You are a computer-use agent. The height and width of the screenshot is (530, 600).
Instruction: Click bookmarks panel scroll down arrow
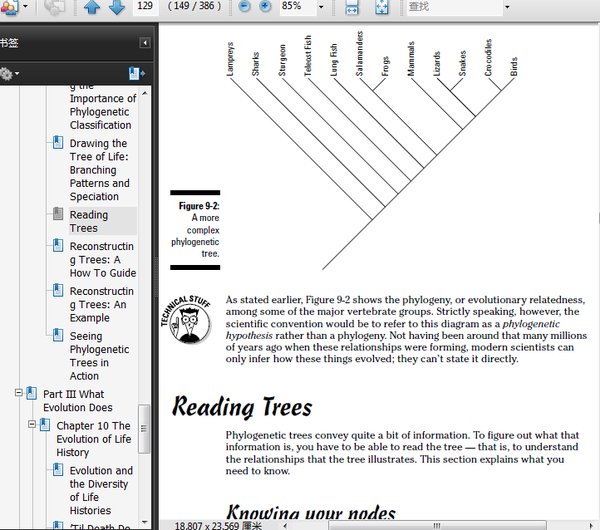(x=144, y=522)
